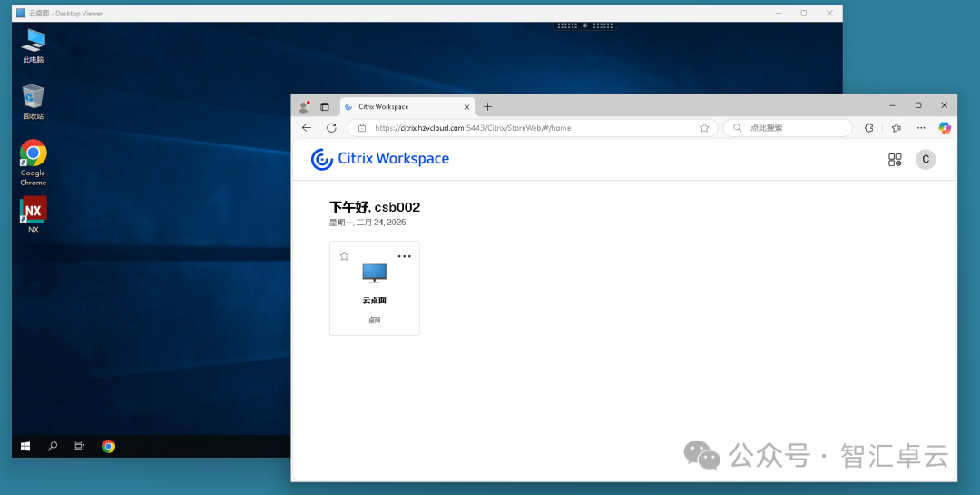Click the Citrix Workspace logo
Screen dimensions: 980x495
click(380, 159)
